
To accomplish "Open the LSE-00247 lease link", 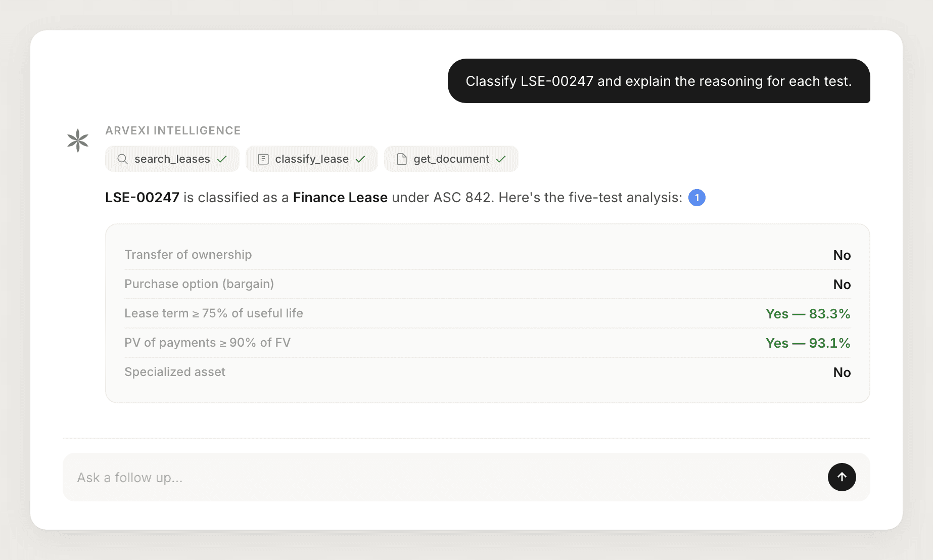I will coord(143,197).
